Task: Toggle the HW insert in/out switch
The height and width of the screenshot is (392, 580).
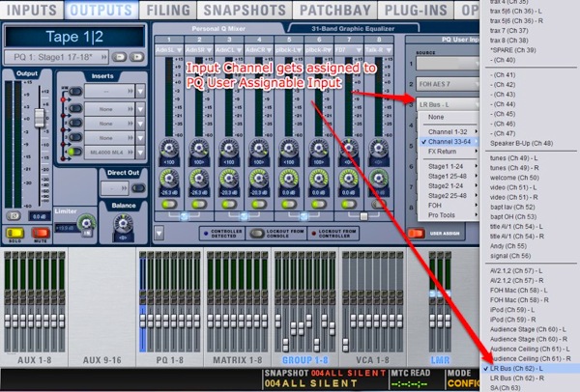Action: tap(75, 91)
